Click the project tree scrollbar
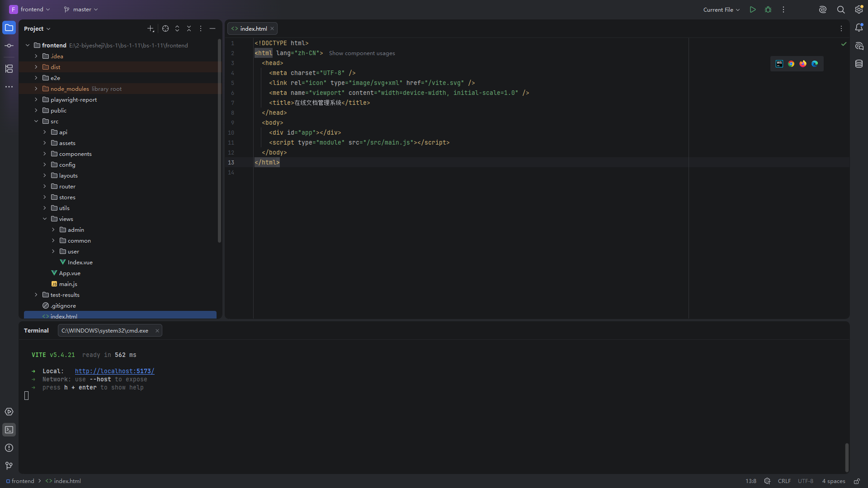 [219, 141]
